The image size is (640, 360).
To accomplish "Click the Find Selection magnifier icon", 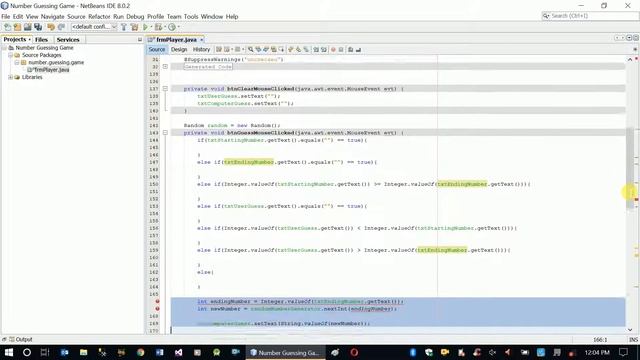I will coord(251,49).
